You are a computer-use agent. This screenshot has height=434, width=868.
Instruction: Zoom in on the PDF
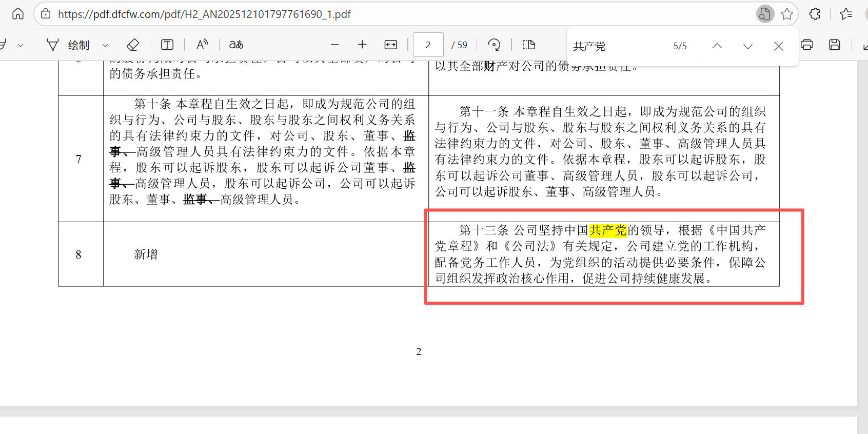pyautogui.click(x=362, y=45)
